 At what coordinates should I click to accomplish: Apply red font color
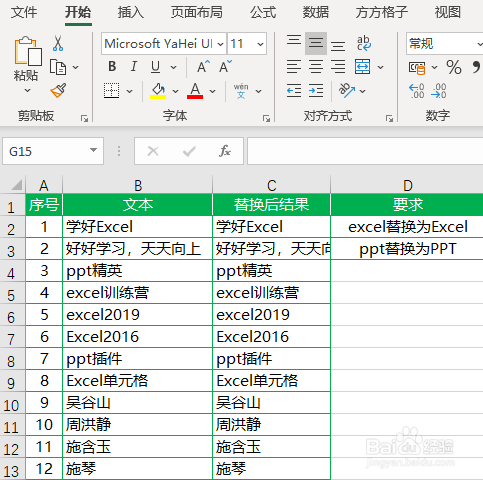click(195, 91)
